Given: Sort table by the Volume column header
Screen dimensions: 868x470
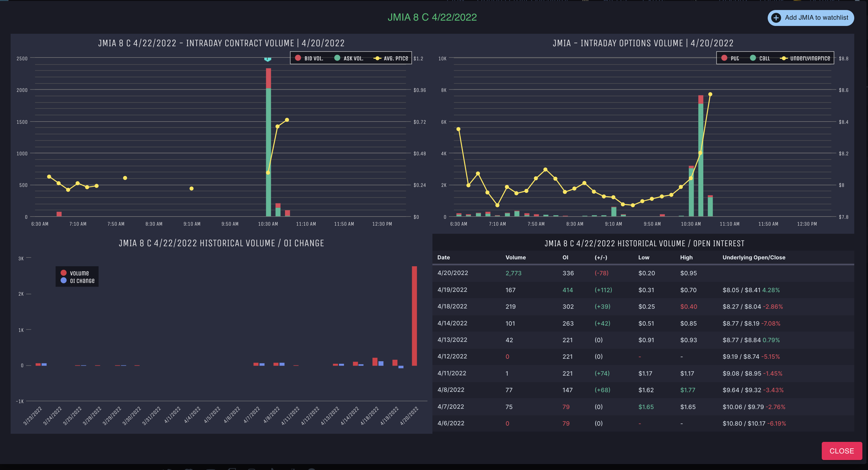Looking at the screenshot, I should pyautogui.click(x=515, y=257).
